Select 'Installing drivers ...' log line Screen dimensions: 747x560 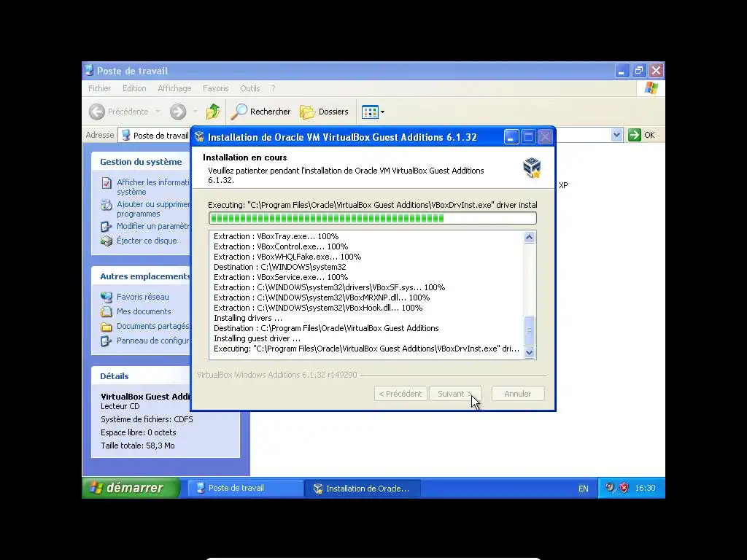click(248, 318)
